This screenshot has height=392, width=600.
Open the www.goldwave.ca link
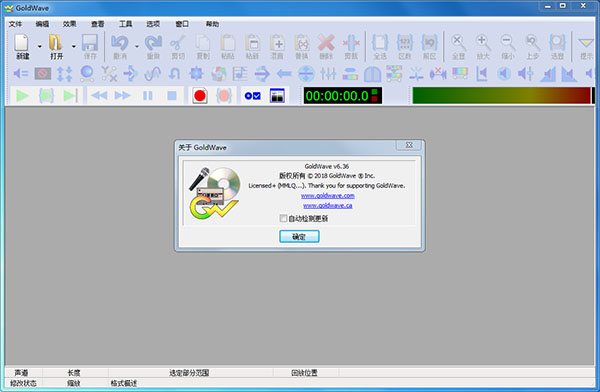(x=328, y=206)
